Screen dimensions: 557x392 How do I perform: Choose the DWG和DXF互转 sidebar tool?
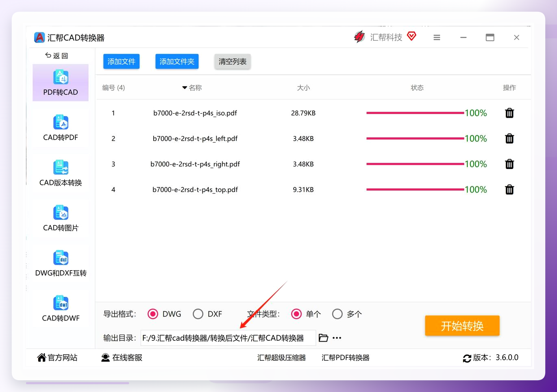[x=61, y=263]
